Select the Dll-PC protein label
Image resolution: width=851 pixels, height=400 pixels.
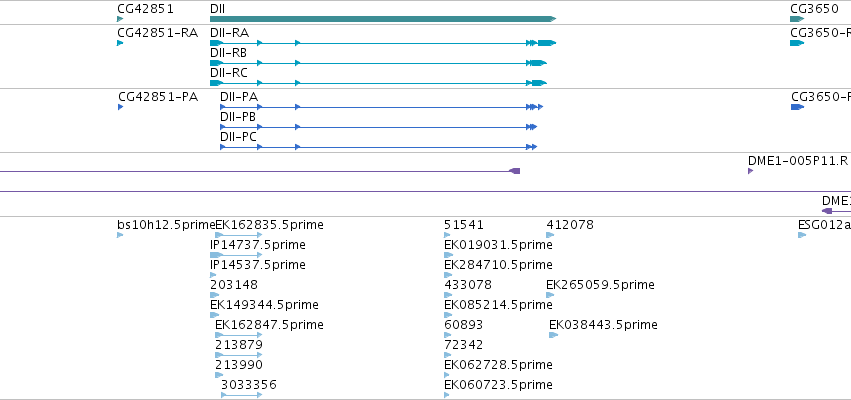pos(238,137)
